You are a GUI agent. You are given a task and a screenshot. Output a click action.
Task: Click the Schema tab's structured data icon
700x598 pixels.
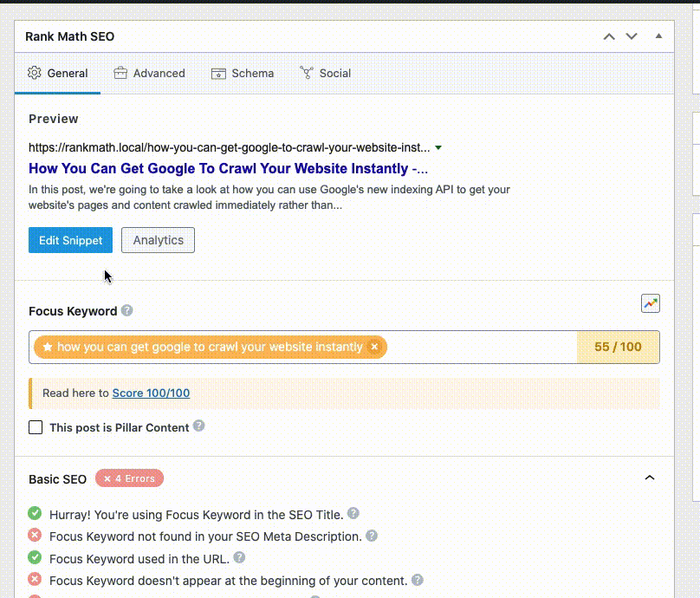[217, 74]
